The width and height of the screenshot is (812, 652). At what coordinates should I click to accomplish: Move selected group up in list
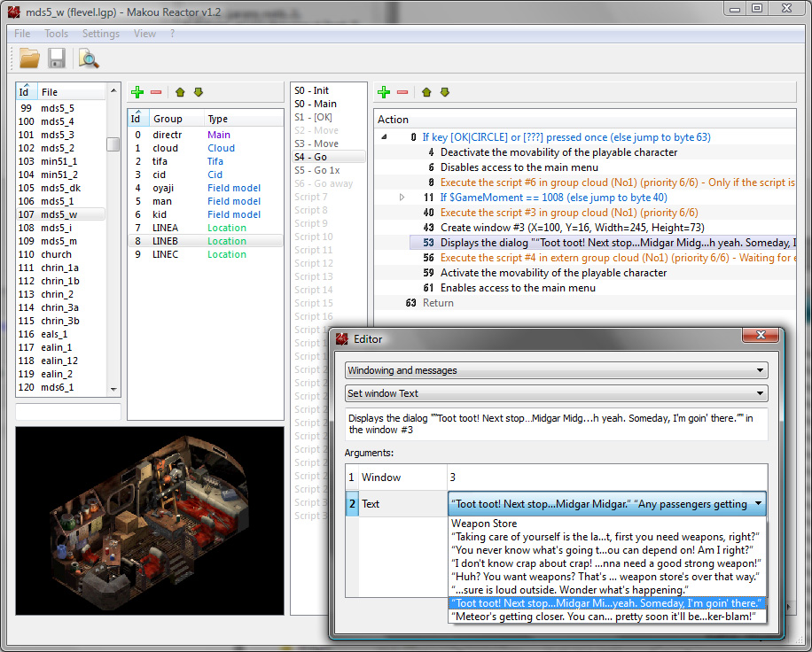tap(180, 92)
